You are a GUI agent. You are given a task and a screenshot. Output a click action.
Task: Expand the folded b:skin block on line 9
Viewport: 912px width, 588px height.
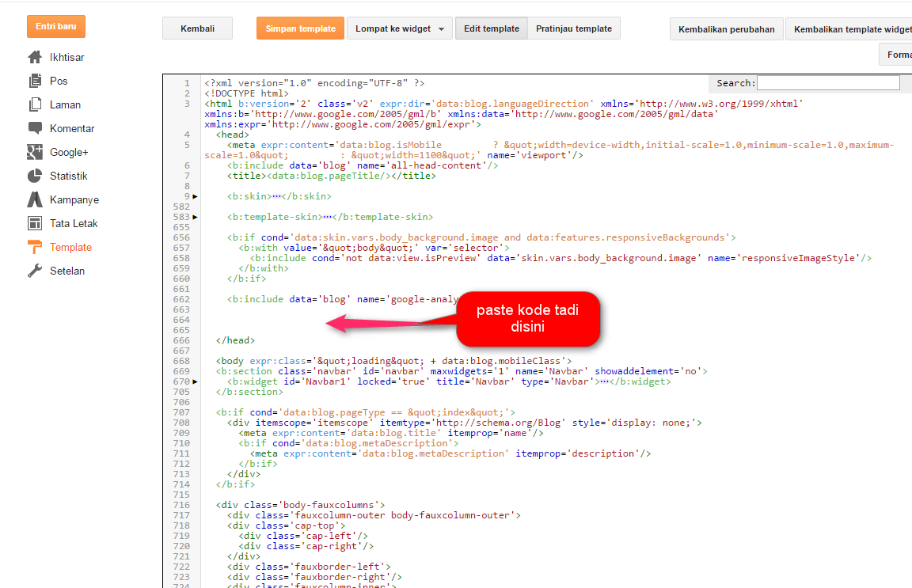click(x=196, y=196)
